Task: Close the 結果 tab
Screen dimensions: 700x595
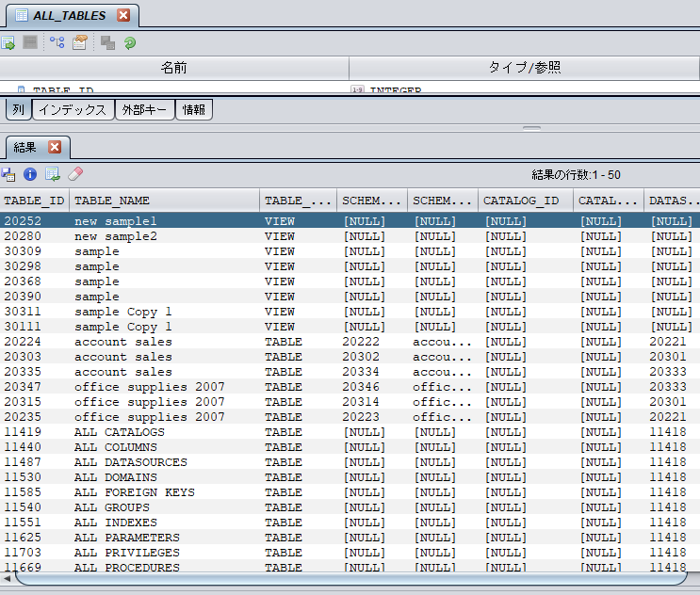Action: (55, 147)
